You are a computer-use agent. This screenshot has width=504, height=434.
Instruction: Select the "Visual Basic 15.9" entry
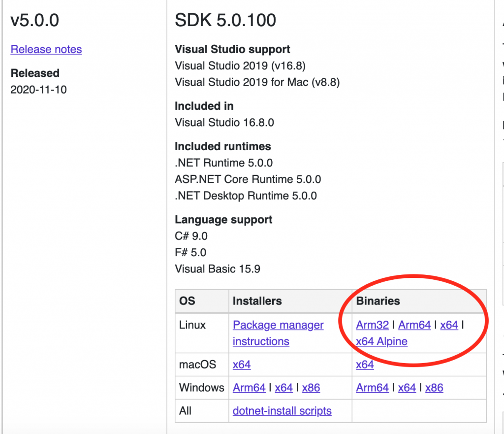[x=218, y=269]
